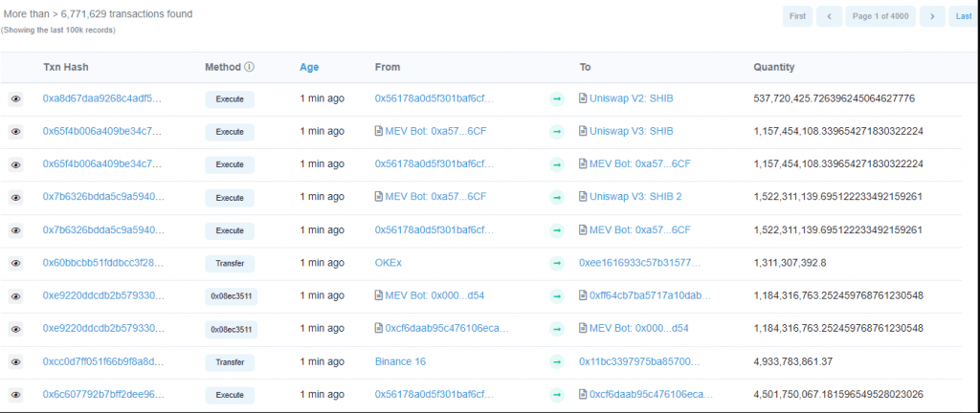This screenshot has height=413, width=980.
Task: Open Uniswap V3: SHIB recipient link
Action: pyautogui.click(x=632, y=131)
